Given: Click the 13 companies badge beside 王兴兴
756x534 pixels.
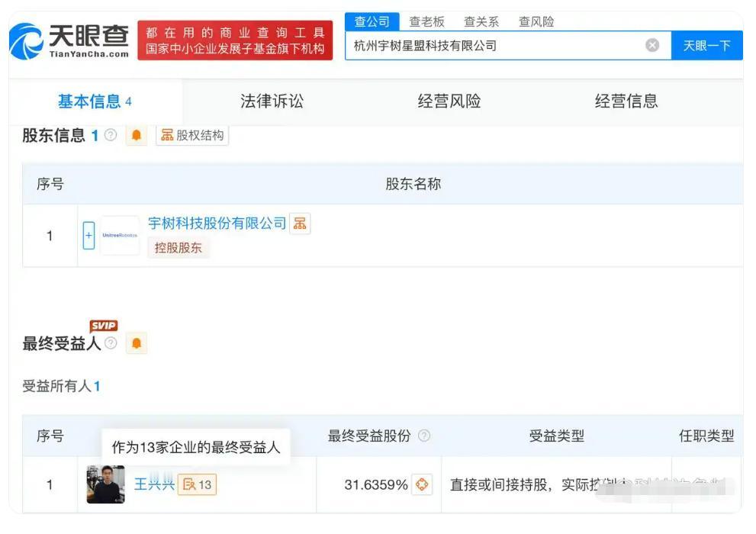Looking at the screenshot, I should [197, 484].
